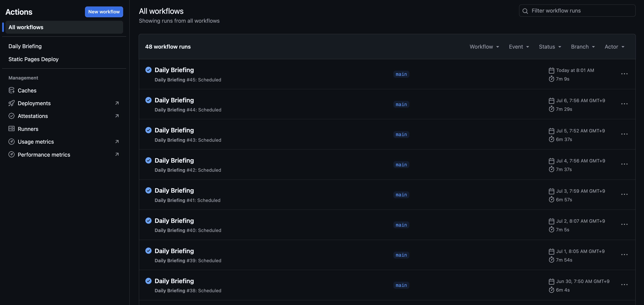
Task: Open Caches management page
Action: click(x=27, y=90)
